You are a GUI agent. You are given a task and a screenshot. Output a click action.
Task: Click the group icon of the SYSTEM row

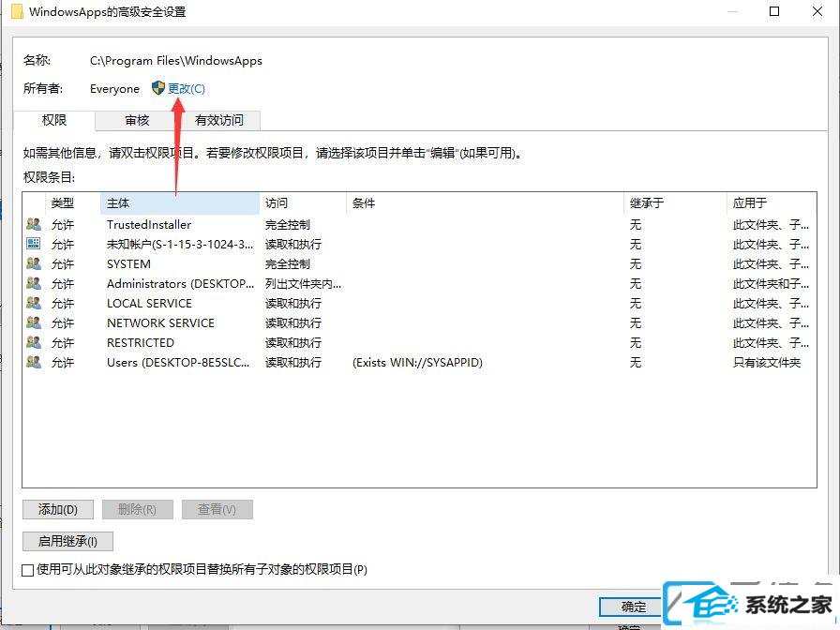pyautogui.click(x=33, y=263)
